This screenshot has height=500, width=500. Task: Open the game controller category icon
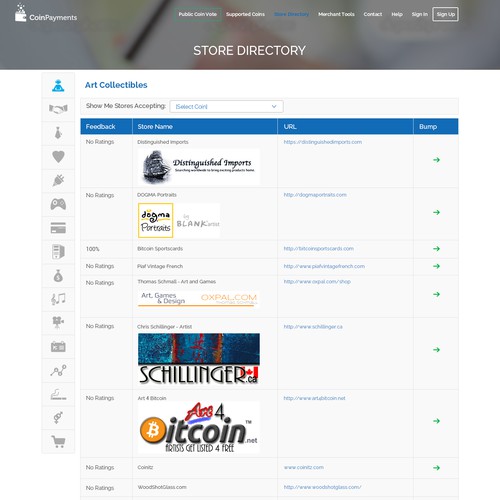coord(58,204)
